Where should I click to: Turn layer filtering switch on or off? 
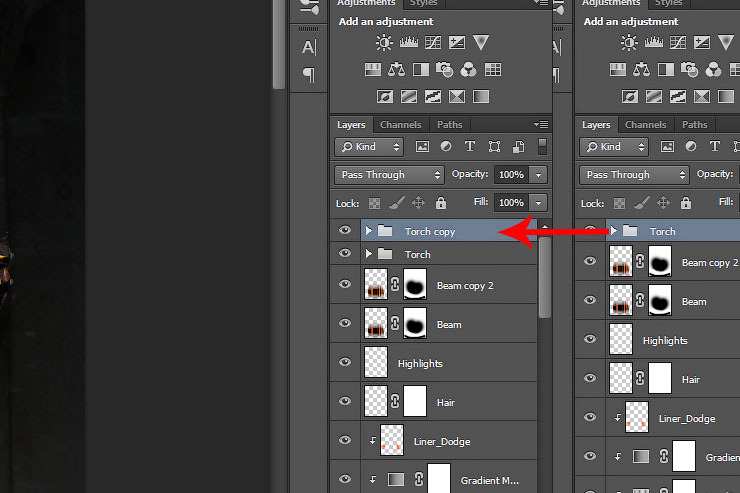[543, 146]
